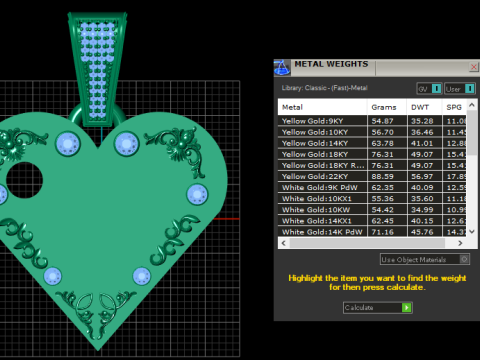The width and height of the screenshot is (480, 360).
Task: Select the White Gold:10KX1 row
Action: click(x=372, y=199)
